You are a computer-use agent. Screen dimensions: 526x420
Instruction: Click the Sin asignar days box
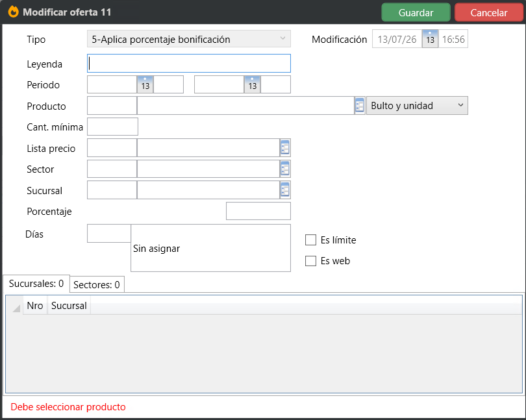210,248
